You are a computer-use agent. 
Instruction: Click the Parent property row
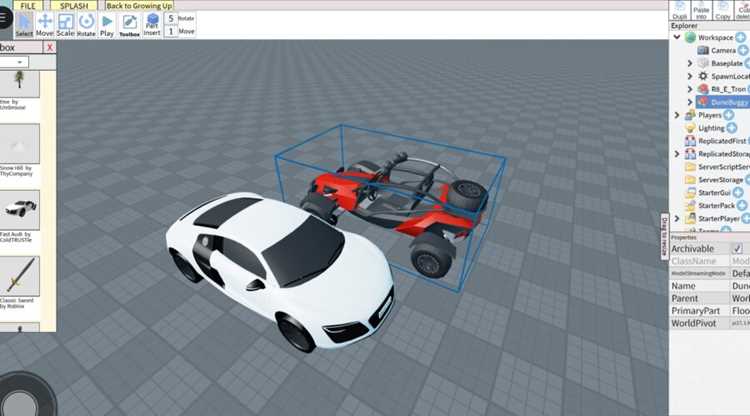[x=710, y=298]
